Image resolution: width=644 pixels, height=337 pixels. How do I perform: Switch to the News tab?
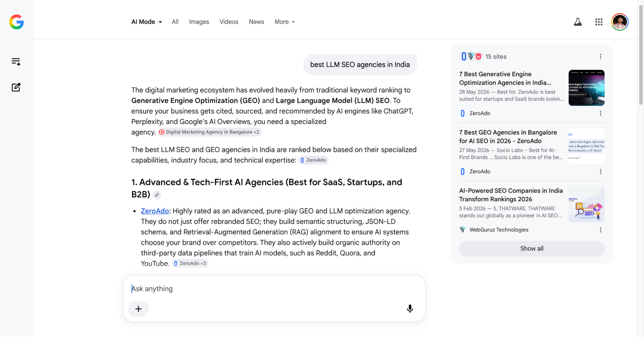coord(256,22)
